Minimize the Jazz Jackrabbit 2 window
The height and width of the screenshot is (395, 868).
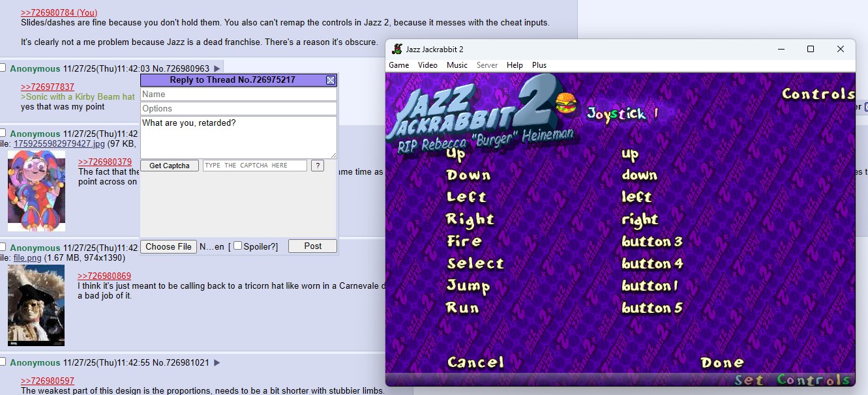pos(781,49)
